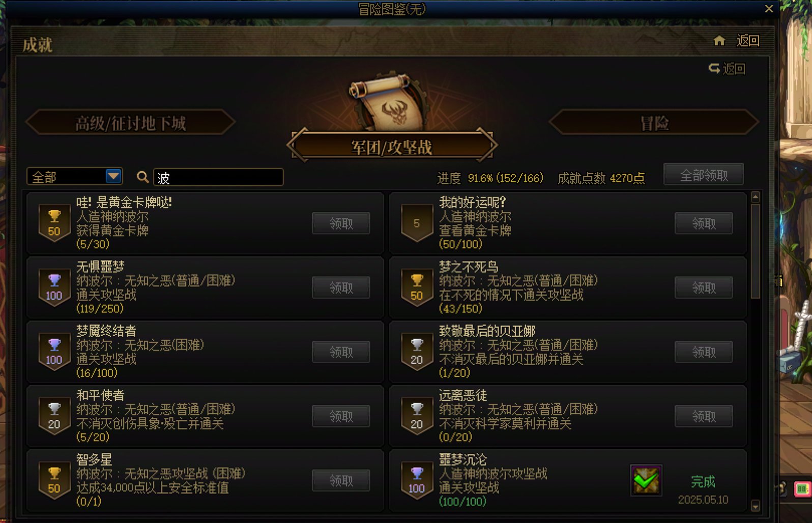Image resolution: width=812 pixels, height=523 pixels.
Task: Click the achievement list scrollbar thumb
Action: point(756,251)
